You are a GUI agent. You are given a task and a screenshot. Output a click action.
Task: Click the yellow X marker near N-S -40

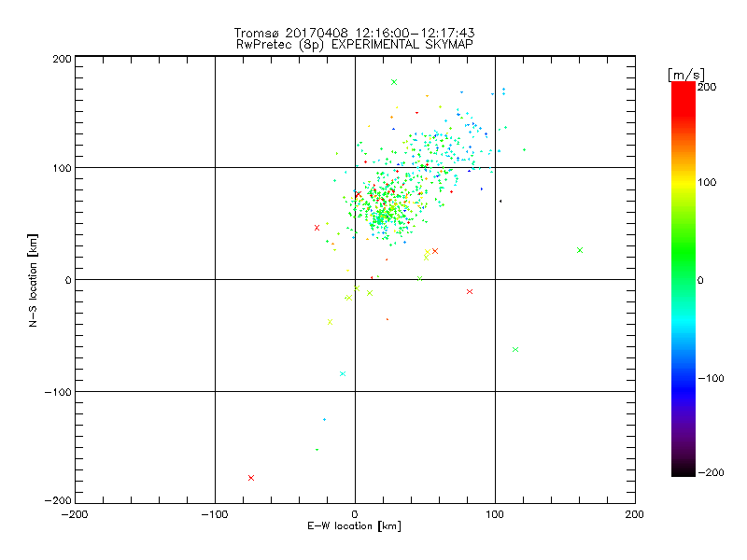point(331,322)
